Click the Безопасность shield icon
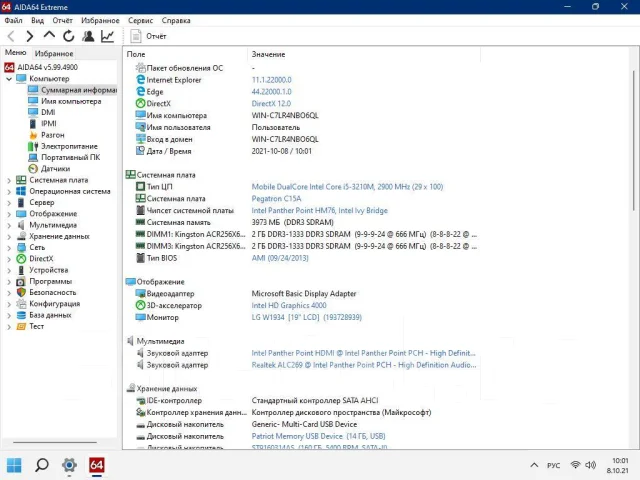Screen dimensions: 640x480 21,293
